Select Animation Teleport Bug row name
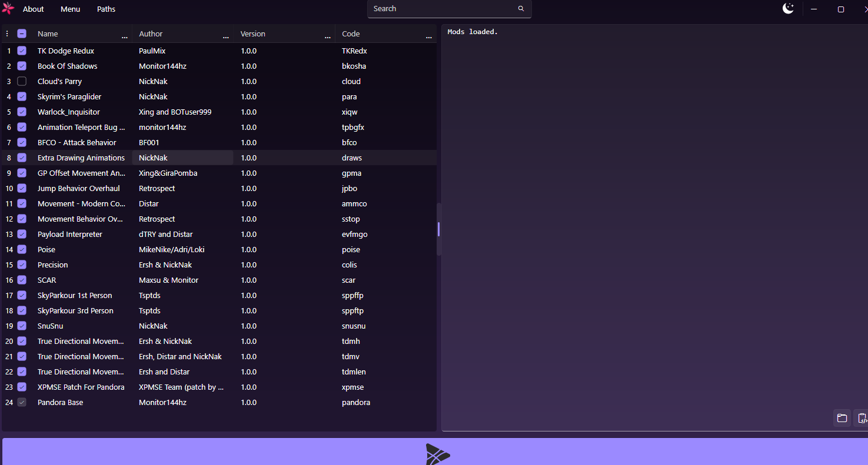The width and height of the screenshot is (868, 465). (x=81, y=127)
